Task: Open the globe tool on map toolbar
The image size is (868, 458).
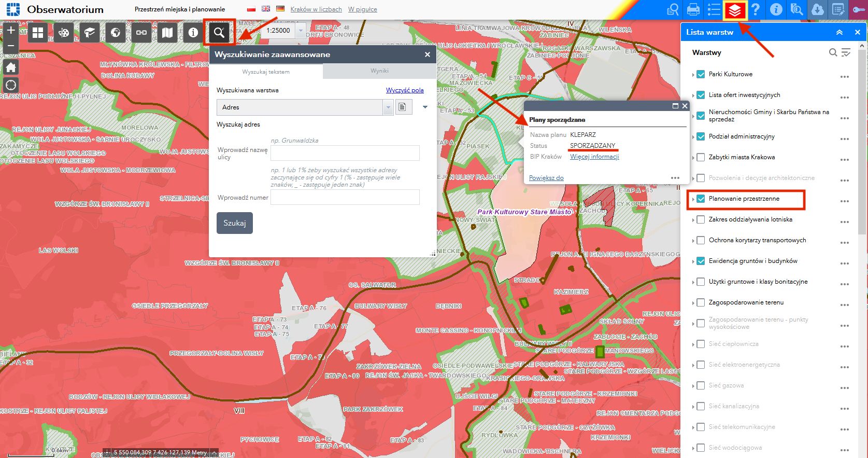Action: pos(116,33)
